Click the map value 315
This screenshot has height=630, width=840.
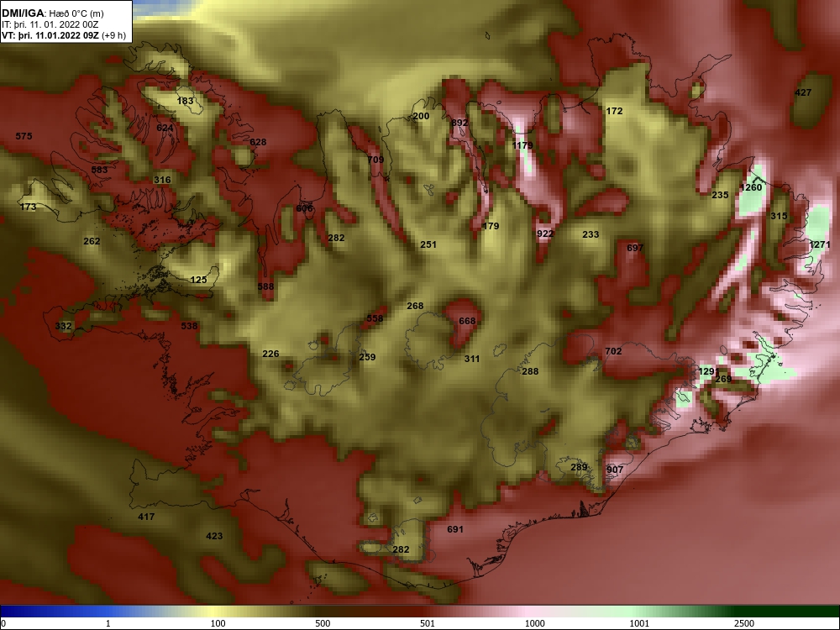pyautogui.click(x=779, y=216)
